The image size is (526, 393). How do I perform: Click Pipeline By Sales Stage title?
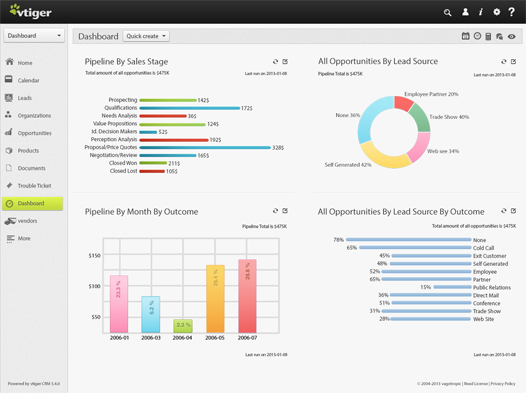[126, 62]
